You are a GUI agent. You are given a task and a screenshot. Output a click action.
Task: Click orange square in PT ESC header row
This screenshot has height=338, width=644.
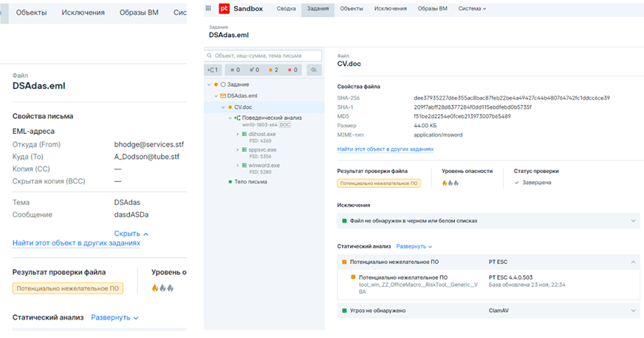coord(345,262)
